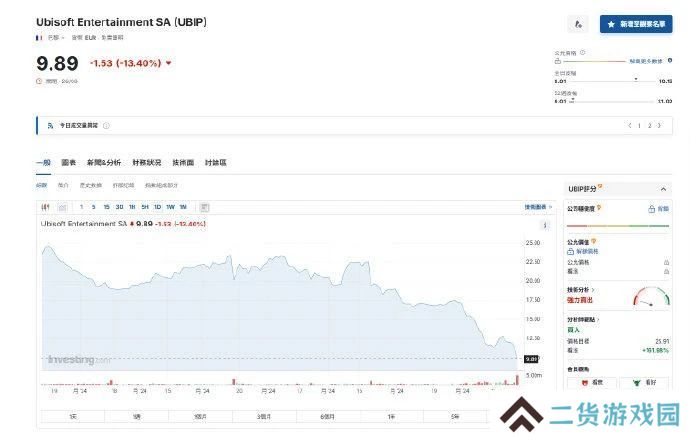The height and width of the screenshot is (440, 690).
Task: Switch to the 一般 (General) tab
Action: tap(44, 163)
